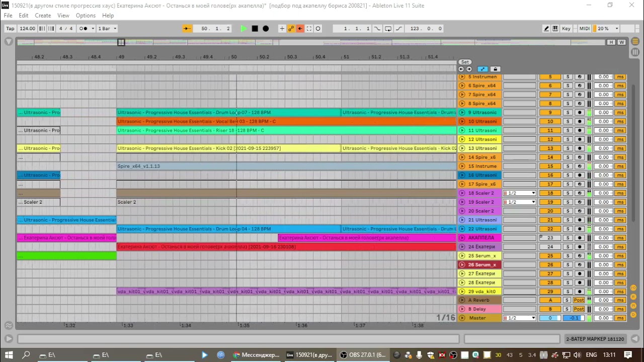
Task: Jump to previous locator arrow
Action: [461, 69]
